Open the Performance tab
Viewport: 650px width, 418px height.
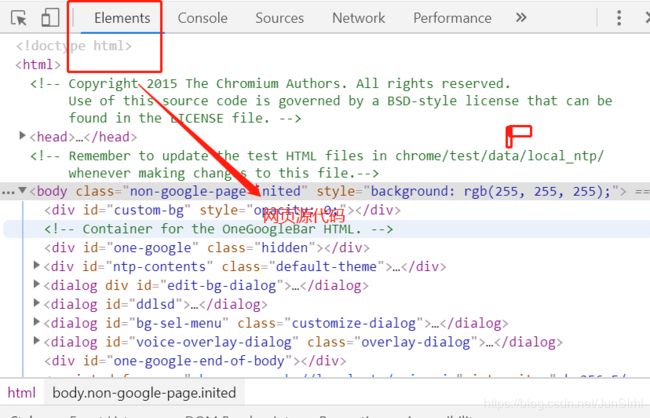point(452,18)
